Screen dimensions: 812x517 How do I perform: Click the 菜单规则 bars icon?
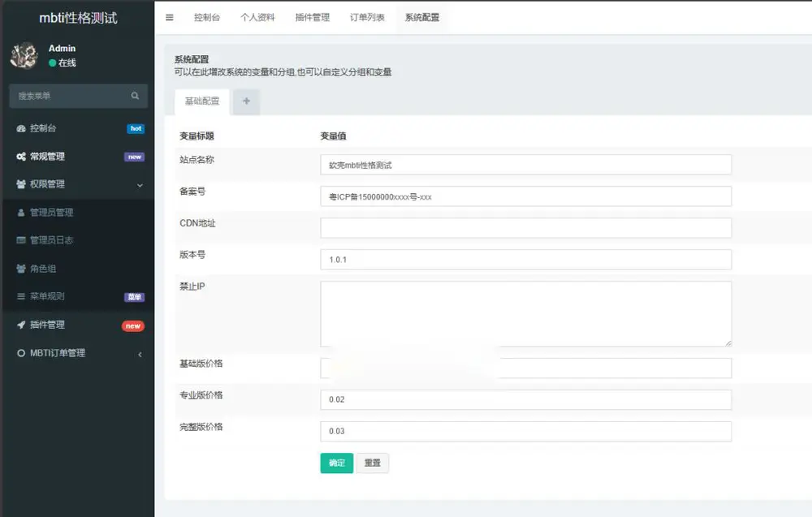click(21, 296)
